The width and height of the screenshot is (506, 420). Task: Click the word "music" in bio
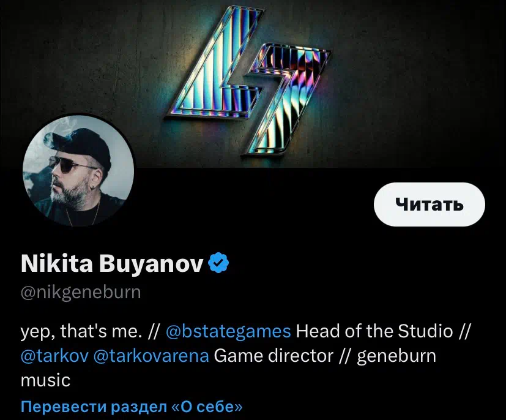45,380
